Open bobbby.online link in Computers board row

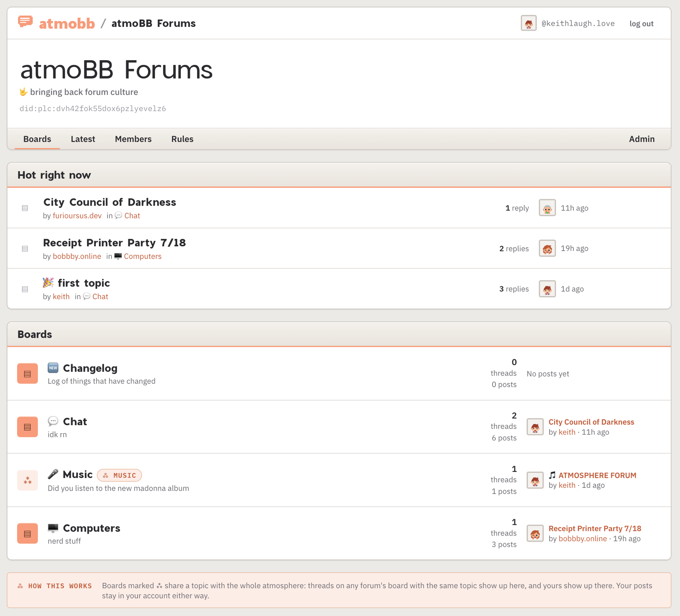click(x=582, y=539)
